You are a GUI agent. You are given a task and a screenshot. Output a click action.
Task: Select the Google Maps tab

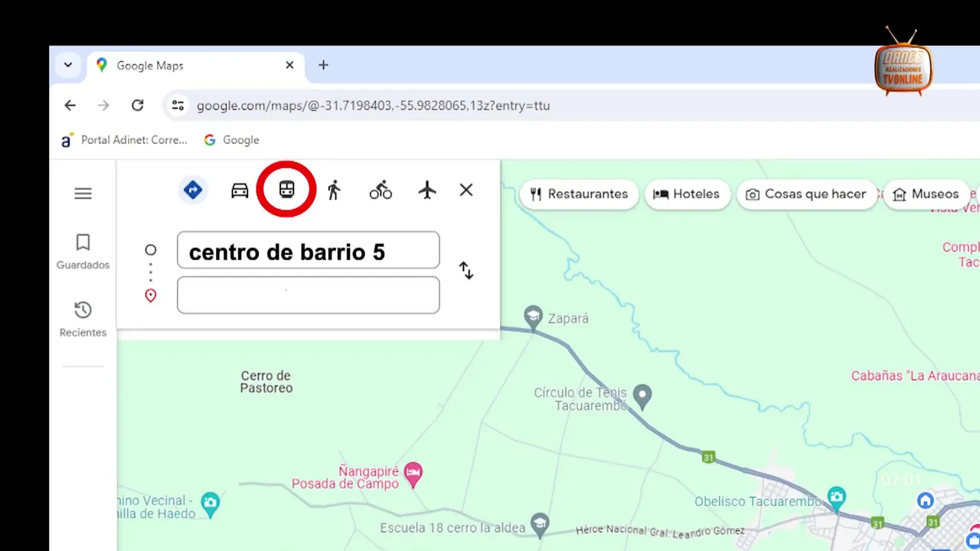pyautogui.click(x=195, y=65)
